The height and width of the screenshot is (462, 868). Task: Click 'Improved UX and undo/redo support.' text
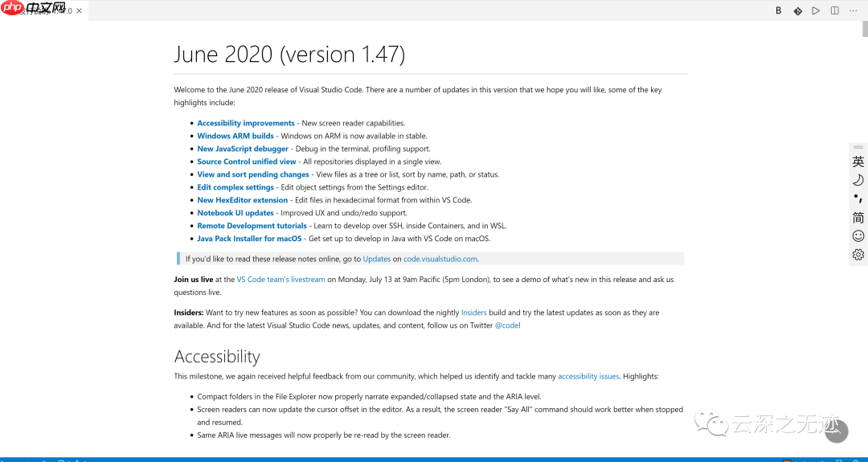pos(344,212)
